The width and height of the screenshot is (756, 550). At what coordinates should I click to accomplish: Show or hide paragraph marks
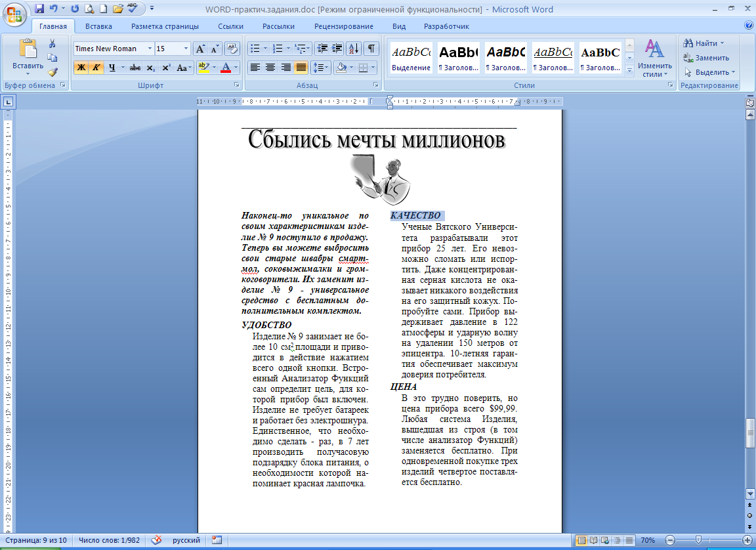click(x=371, y=49)
